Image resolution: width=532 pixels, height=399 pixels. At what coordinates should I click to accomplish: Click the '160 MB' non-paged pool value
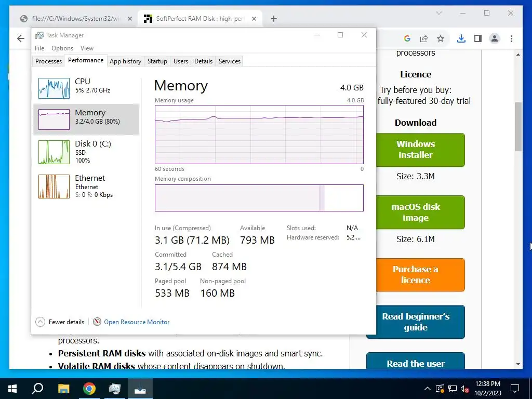[218, 293]
